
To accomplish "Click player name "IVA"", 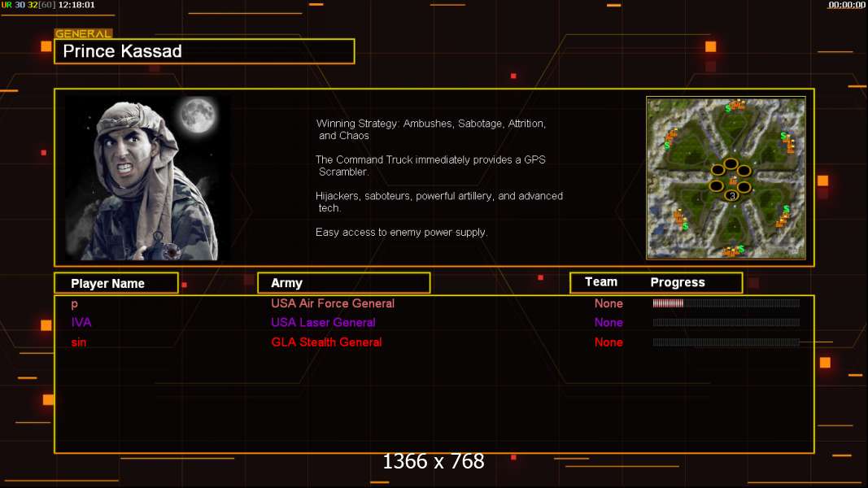I will pos(81,322).
